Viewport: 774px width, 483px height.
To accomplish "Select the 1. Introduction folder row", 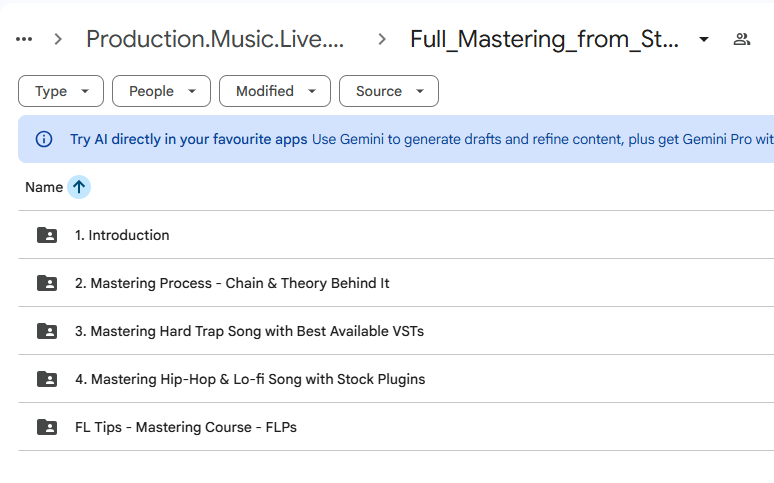I will (x=396, y=235).
